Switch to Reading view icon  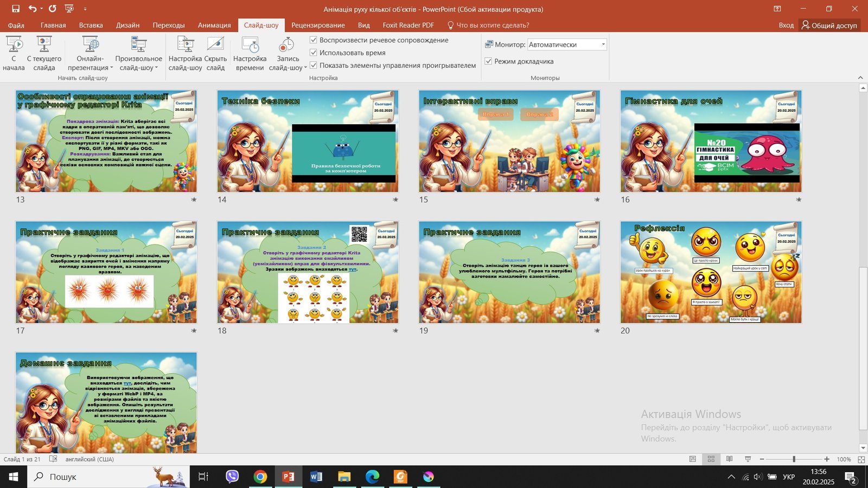coord(730,459)
